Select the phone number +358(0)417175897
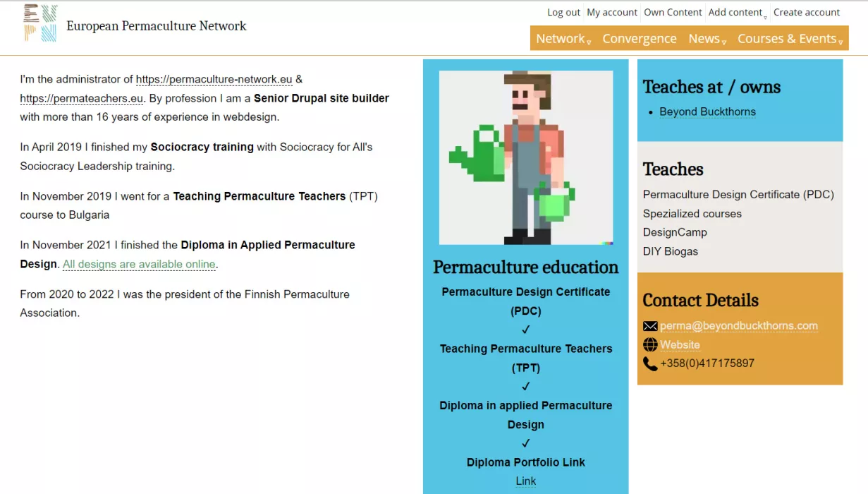 coord(707,364)
